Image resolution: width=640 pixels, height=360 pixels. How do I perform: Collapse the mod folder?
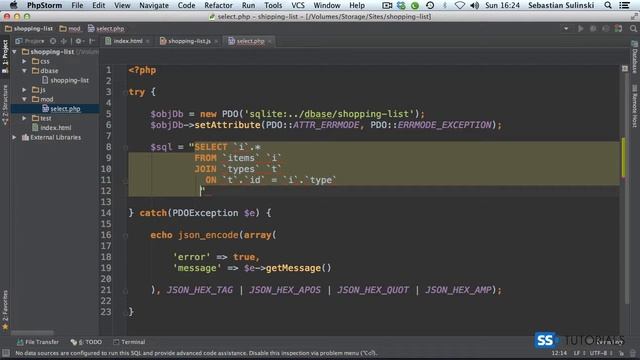point(24,99)
